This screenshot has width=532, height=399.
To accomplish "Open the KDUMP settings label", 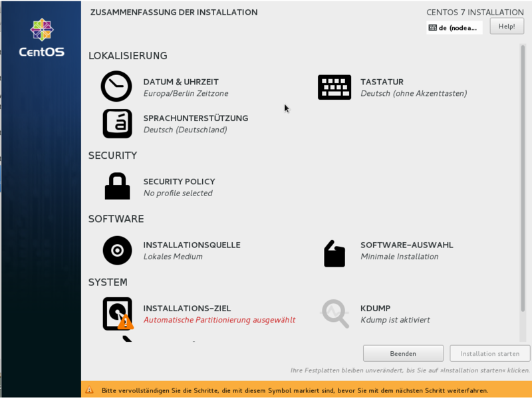I will [375, 309].
